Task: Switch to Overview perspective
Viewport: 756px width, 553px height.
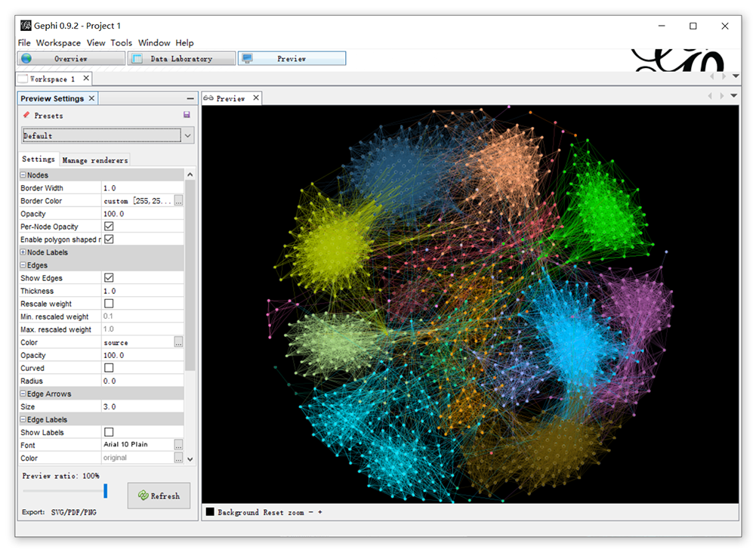Action: point(71,58)
